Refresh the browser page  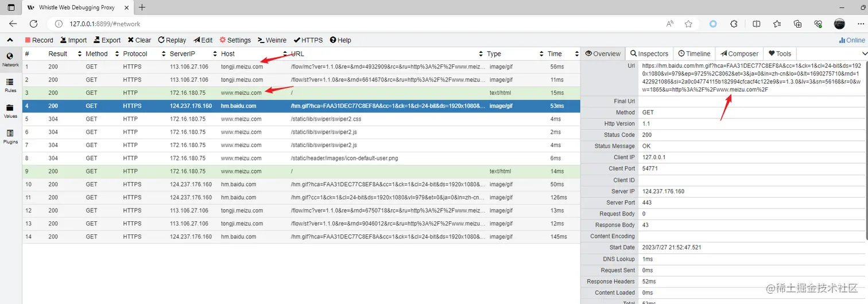tap(34, 24)
